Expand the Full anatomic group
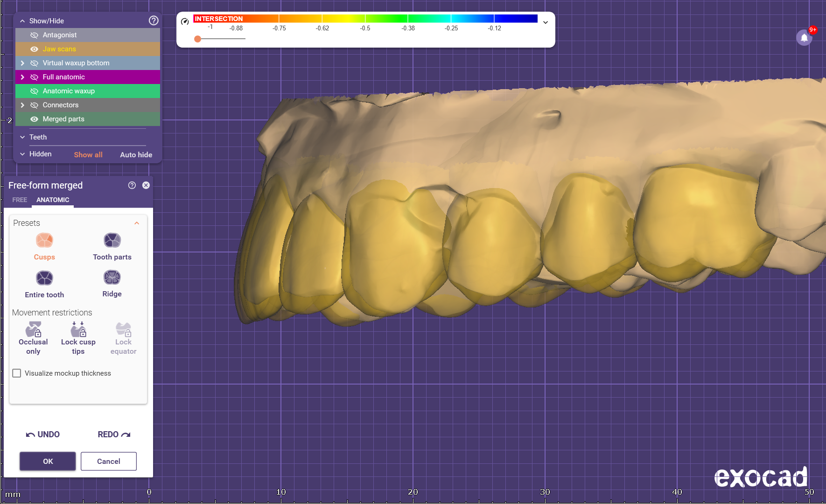 22,77
